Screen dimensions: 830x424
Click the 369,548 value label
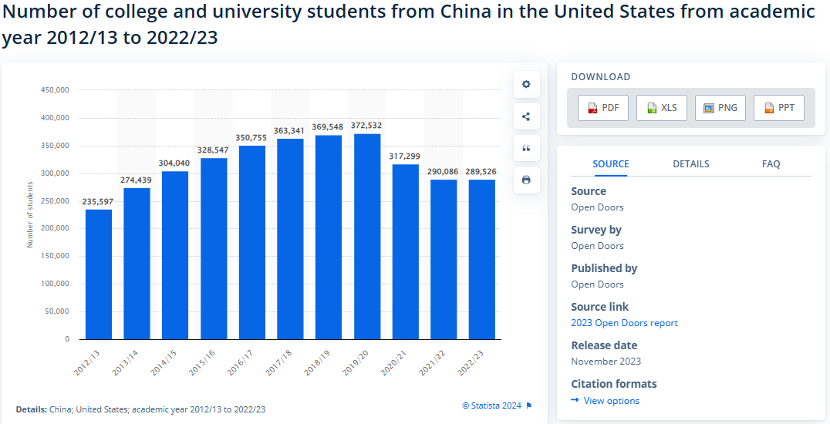pos(328,127)
